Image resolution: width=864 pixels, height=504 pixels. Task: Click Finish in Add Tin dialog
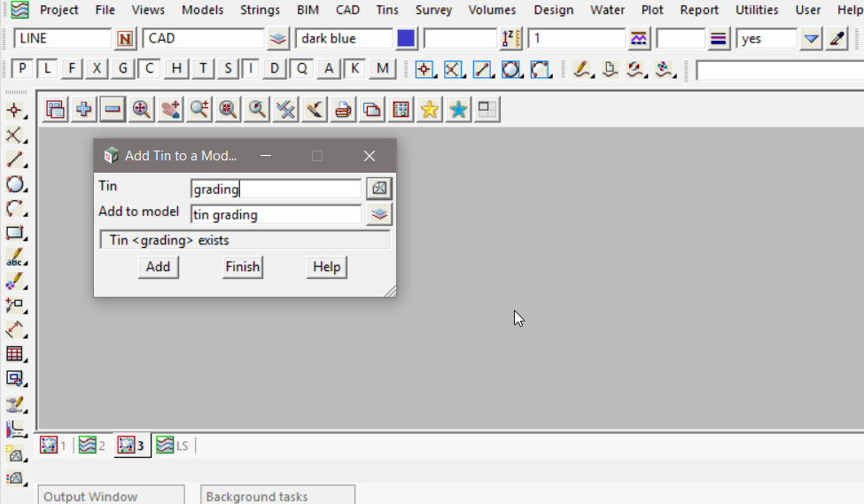tap(243, 268)
